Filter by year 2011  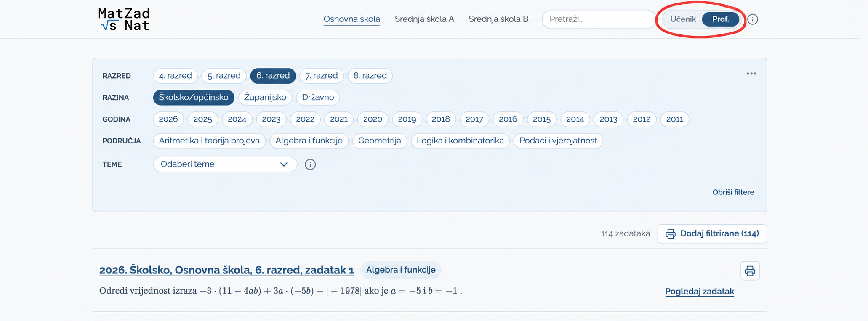click(675, 119)
